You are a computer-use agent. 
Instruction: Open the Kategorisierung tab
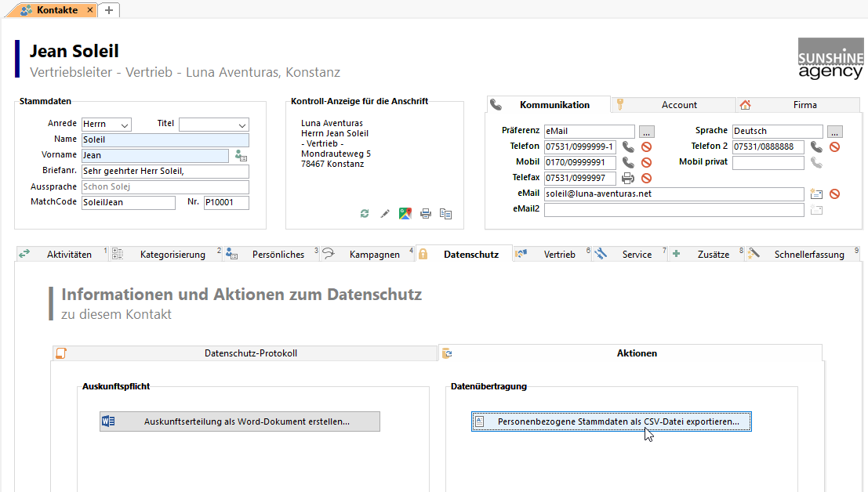(x=173, y=255)
